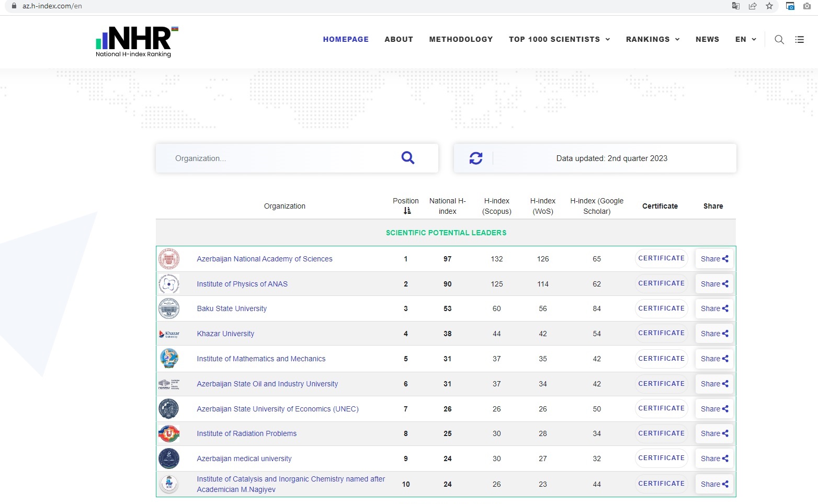Click UNEC university logo
Screen dimensions: 818x504
169,409
